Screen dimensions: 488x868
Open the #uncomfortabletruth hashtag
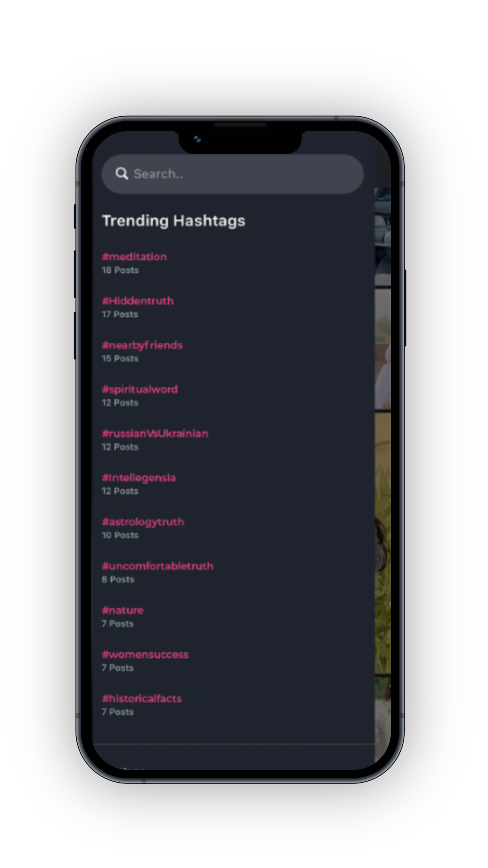click(x=157, y=566)
